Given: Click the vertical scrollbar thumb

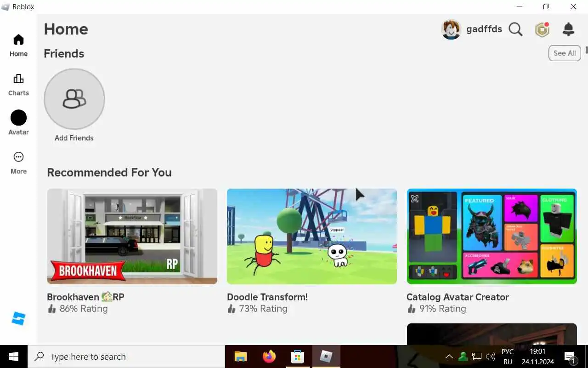Looking at the screenshot, I should [x=586, y=50].
